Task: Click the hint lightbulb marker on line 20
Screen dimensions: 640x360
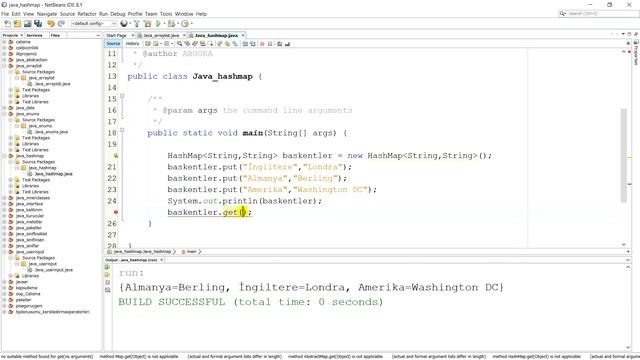Action: click(116, 156)
